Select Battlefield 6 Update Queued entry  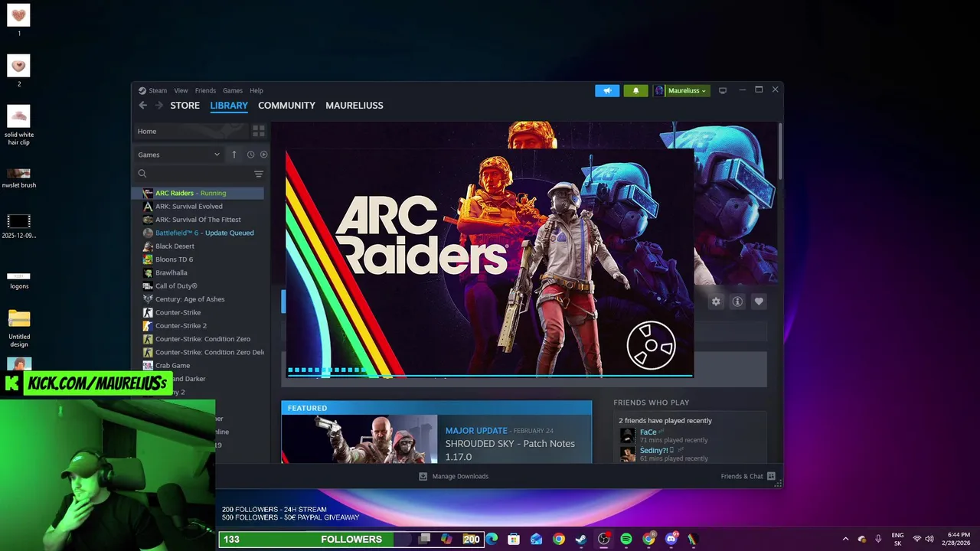coord(199,233)
